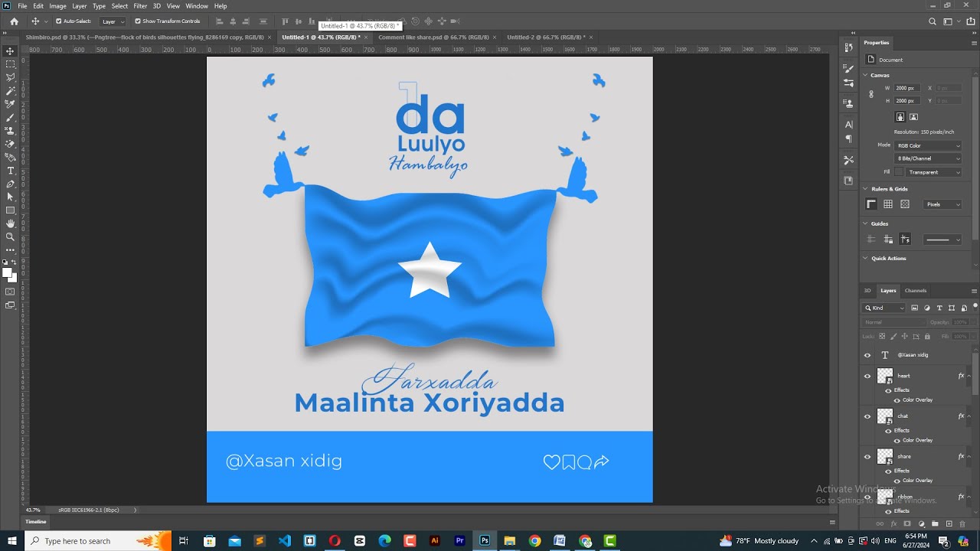980x551 pixels.
Task: Open the RGB Color mode dropdown
Action: [929, 145]
